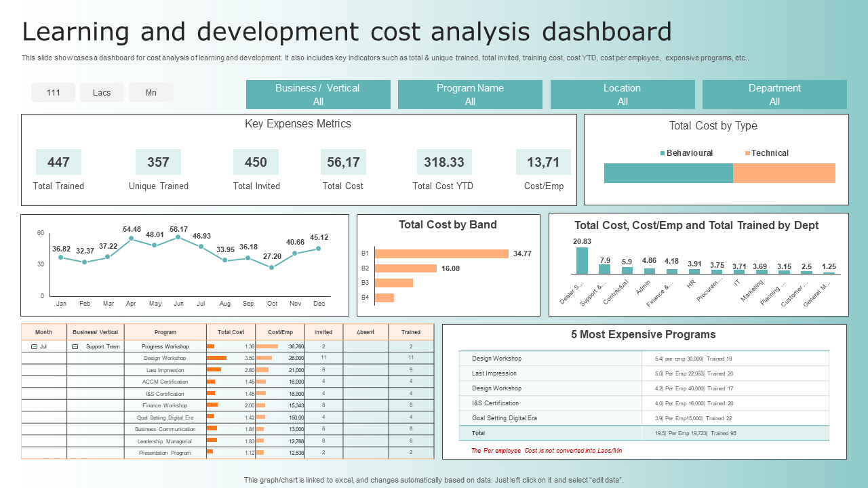The image size is (868, 488).
Task: Click the B1 band bar 34.77
Action: [x=441, y=253]
